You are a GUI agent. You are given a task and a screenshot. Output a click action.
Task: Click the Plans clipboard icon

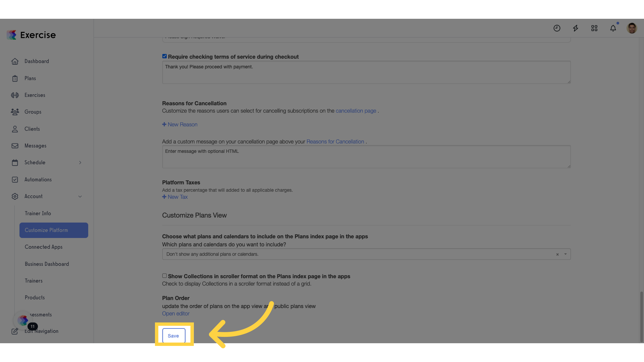coord(15,78)
